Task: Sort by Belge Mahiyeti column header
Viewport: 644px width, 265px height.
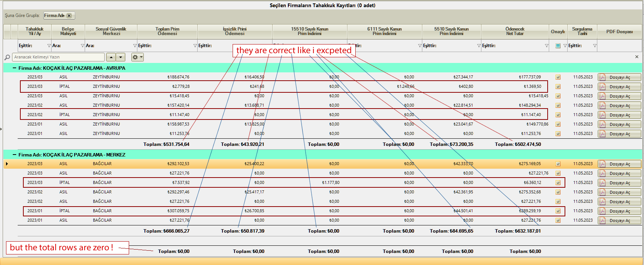Action: tap(68, 31)
